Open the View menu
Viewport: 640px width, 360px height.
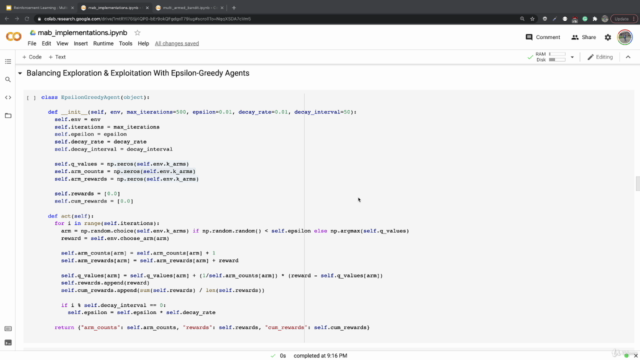click(x=62, y=44)
